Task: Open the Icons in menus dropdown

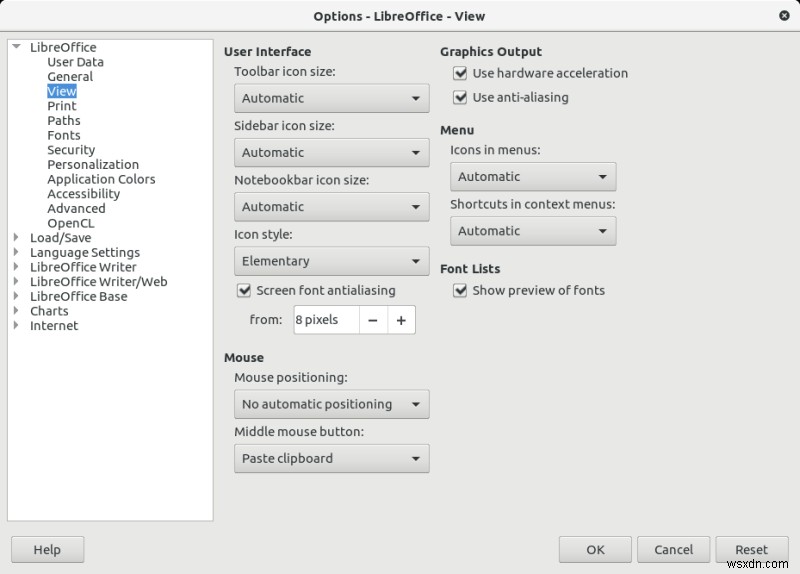Action: [x=533, y=177]
